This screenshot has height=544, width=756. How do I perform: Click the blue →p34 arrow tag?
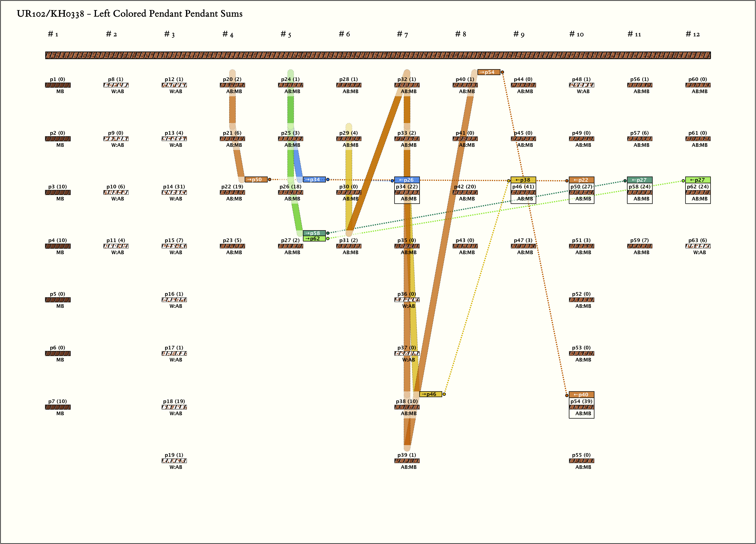tap(314, 180)
